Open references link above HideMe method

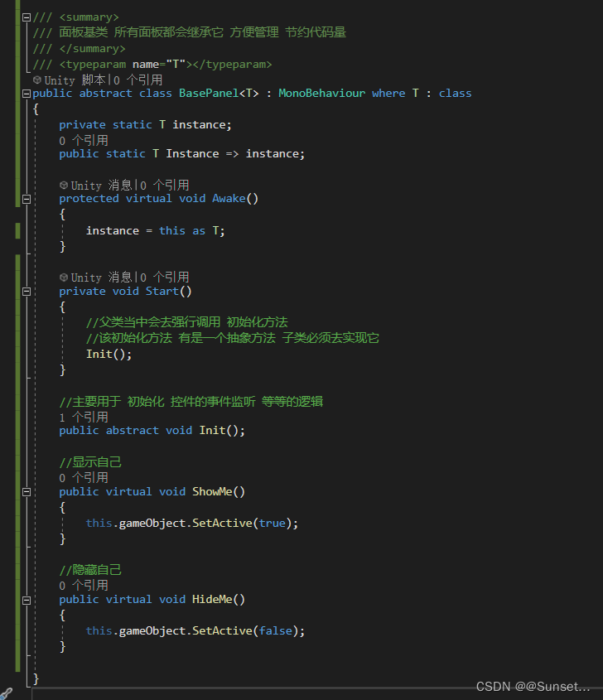click(x=84, y=586)
